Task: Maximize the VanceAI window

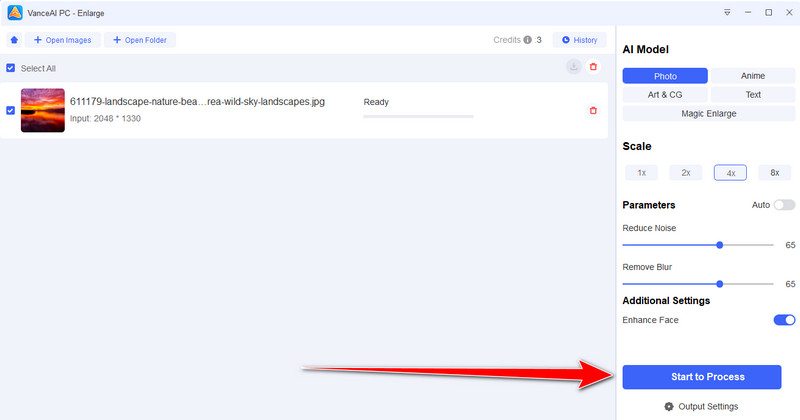Action: click(x=768, y=12)
